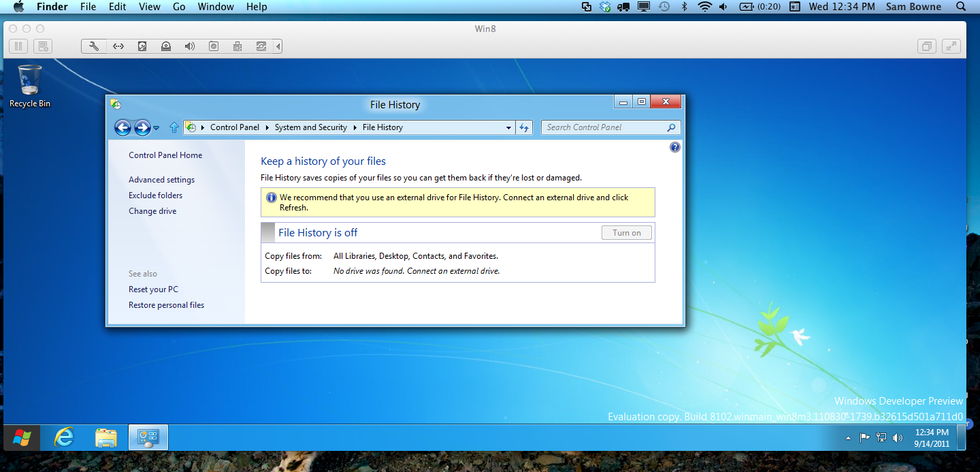Open the View menu
980x472 pixels.
coord(149,7)
